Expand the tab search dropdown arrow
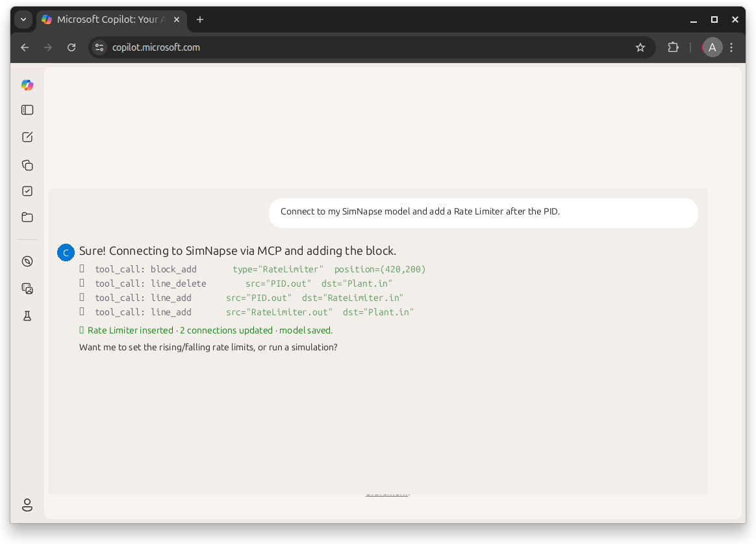The height and width of the screenshot is (544, 756). click(x=23, y=19)
